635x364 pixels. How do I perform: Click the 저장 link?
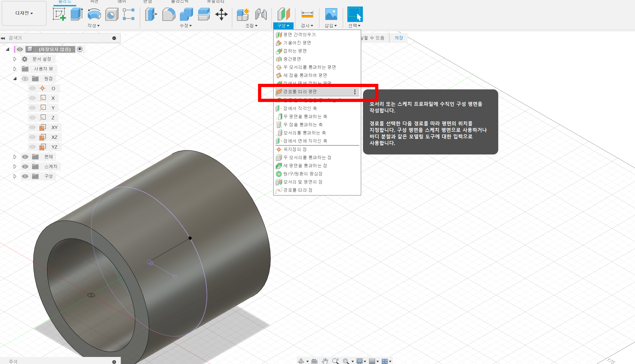[399, 38]
